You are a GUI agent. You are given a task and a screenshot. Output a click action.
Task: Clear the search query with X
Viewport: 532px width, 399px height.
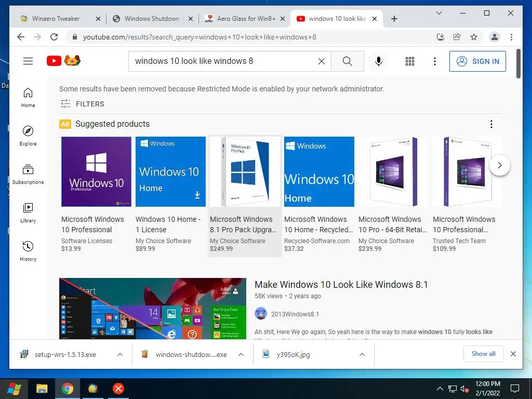(321, 61)
